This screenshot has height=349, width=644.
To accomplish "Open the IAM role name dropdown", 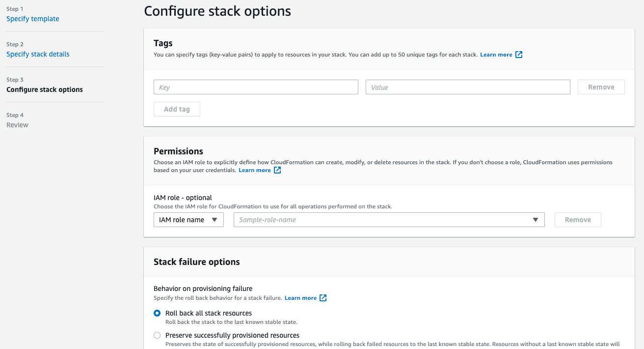I will (188, 220).
